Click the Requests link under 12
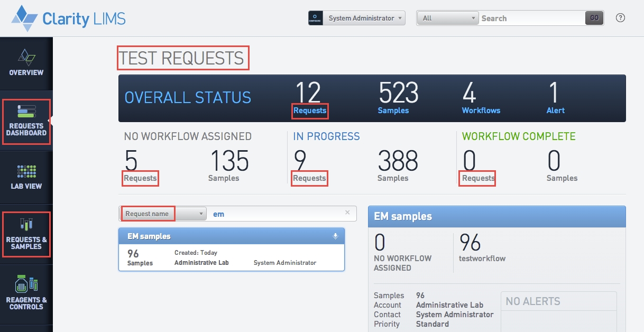 [310, 110]
